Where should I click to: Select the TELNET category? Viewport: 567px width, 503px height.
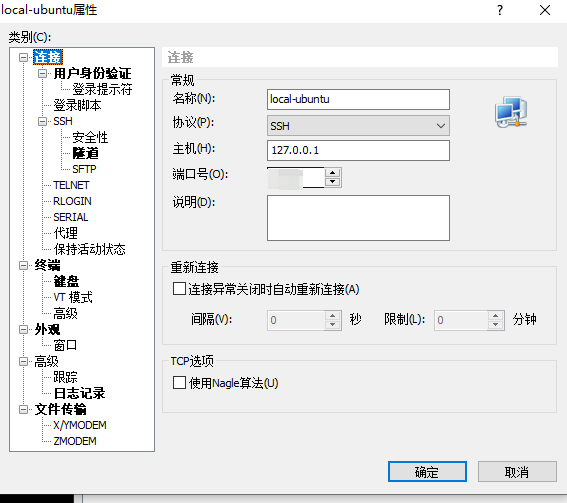(71, 185)
